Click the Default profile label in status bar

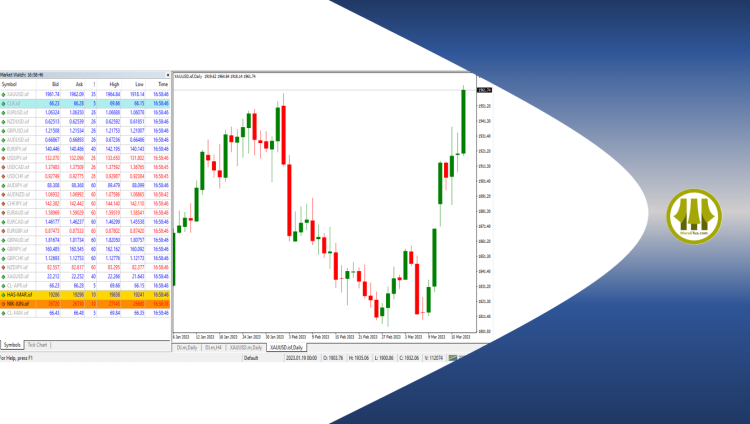point(252,356)
